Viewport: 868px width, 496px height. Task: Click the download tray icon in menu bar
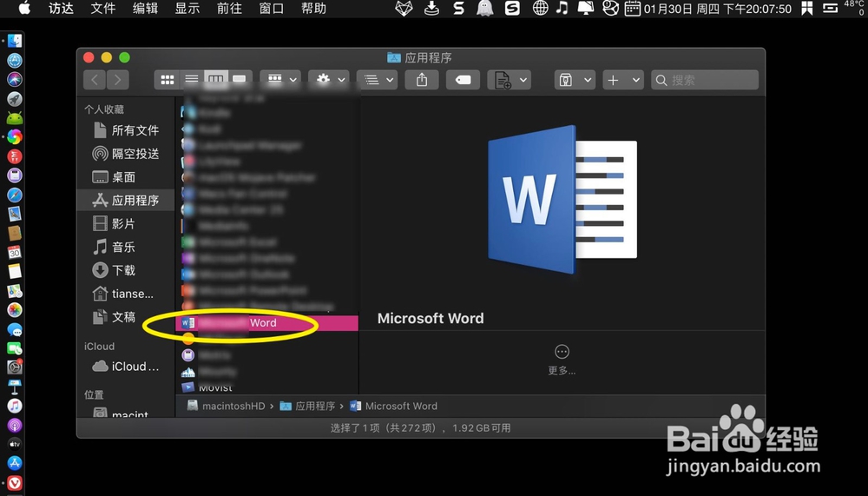tap(431, 9)
